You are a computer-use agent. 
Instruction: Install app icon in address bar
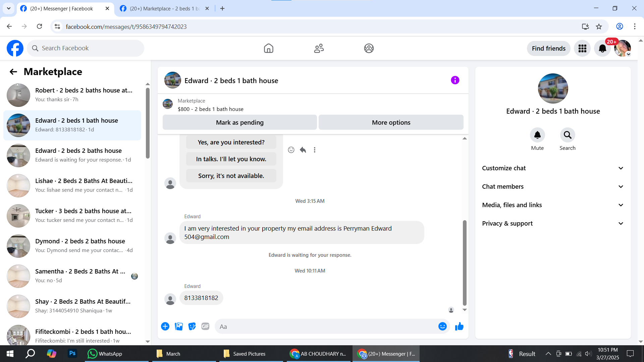point(585,26)
